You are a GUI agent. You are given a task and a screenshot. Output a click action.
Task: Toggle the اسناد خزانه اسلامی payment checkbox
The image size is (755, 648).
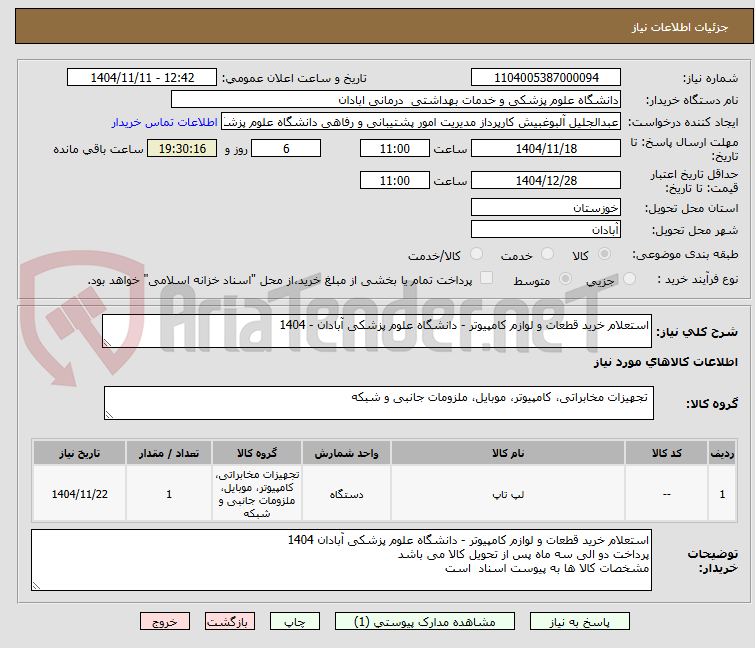coord(486,278)
